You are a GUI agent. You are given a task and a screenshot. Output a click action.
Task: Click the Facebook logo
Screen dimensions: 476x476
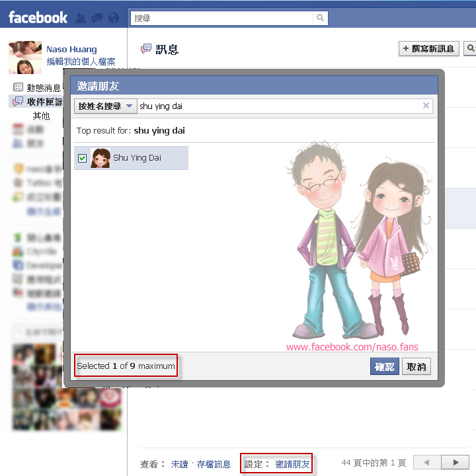click(x=38, y=17)
